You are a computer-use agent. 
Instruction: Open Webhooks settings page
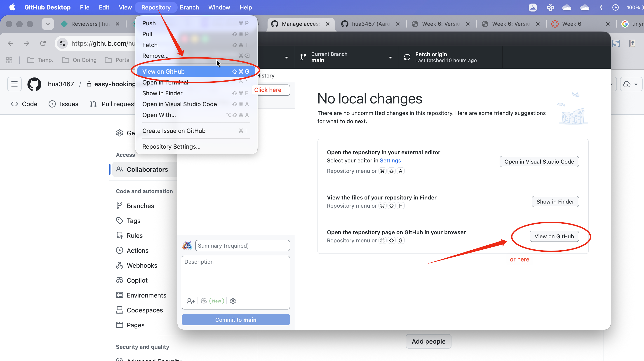click(136, 265)
